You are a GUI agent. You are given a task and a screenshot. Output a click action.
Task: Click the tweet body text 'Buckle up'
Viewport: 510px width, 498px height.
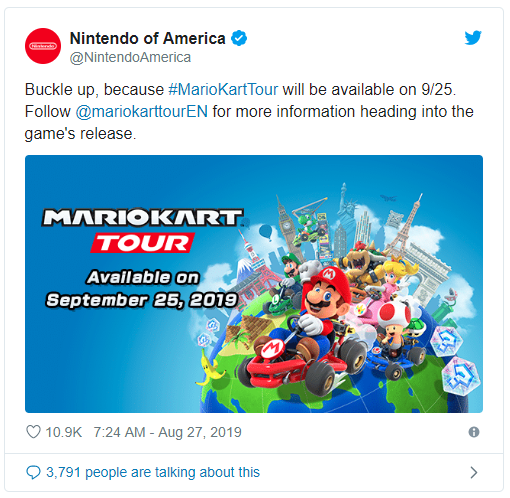pyautogui.click(x=62, y=89)
